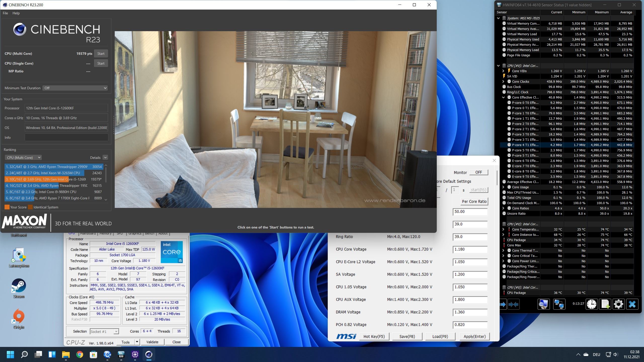The height and width of the screenshot is (362, 644).
Task: Click Save(F8) in MSI tool
Action: 407,336
